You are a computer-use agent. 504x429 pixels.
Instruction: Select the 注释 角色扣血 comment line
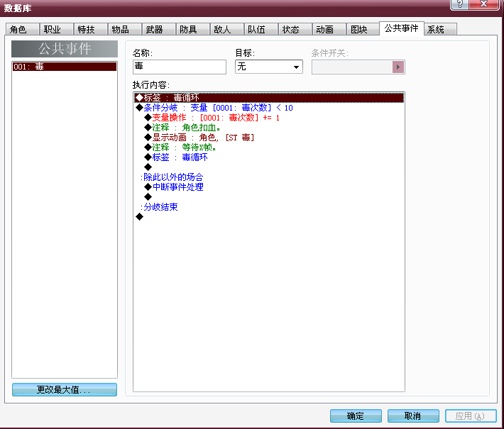coord(269,128)
